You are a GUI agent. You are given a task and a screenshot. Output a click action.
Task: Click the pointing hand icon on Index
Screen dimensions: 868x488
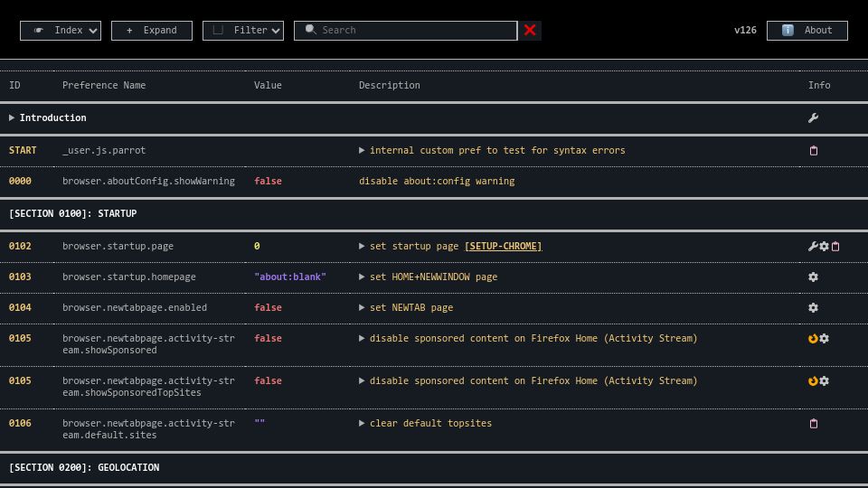point(38,31)
